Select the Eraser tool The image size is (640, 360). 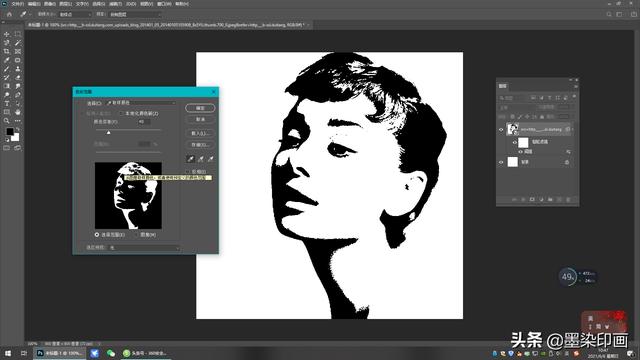click(18, 78)
